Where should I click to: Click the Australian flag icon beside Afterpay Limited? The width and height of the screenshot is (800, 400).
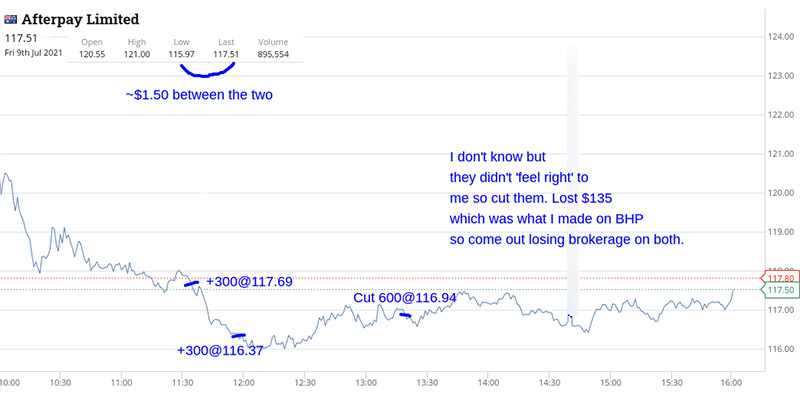click(10, 20)
